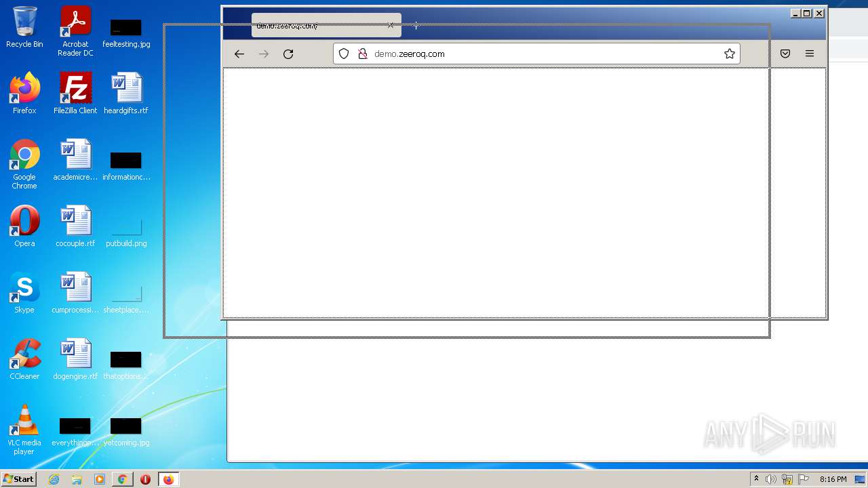Image resolution: width=868 pixels, height=488 pixels.
Task: Open the network status tray icon
Action: (x=787, y=479)
